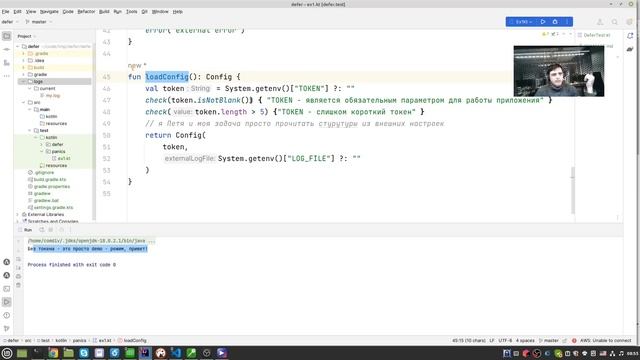Viewport: 640px width, 360px height.
Task: Open the Structure tool window icon
Action: pos(7,63)
